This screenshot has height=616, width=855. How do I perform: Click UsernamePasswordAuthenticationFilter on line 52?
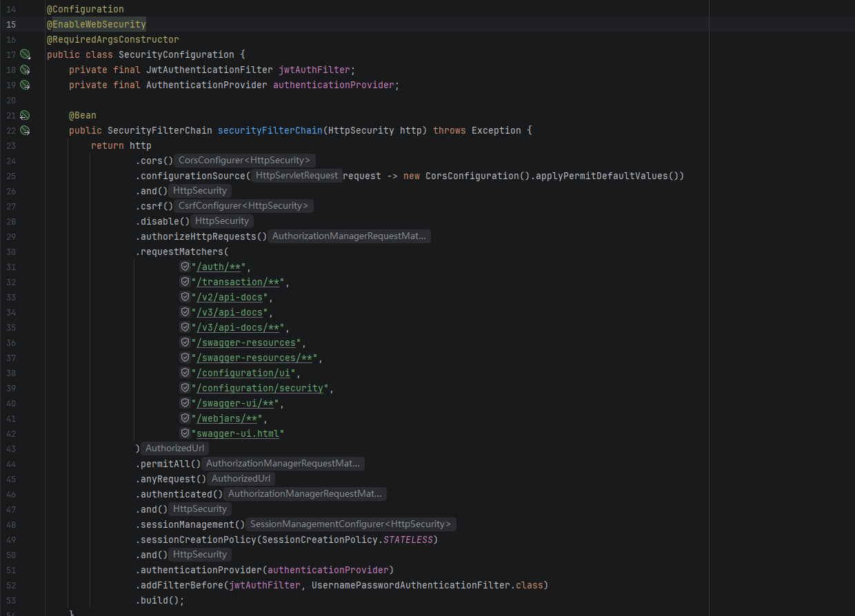[411, 585]
